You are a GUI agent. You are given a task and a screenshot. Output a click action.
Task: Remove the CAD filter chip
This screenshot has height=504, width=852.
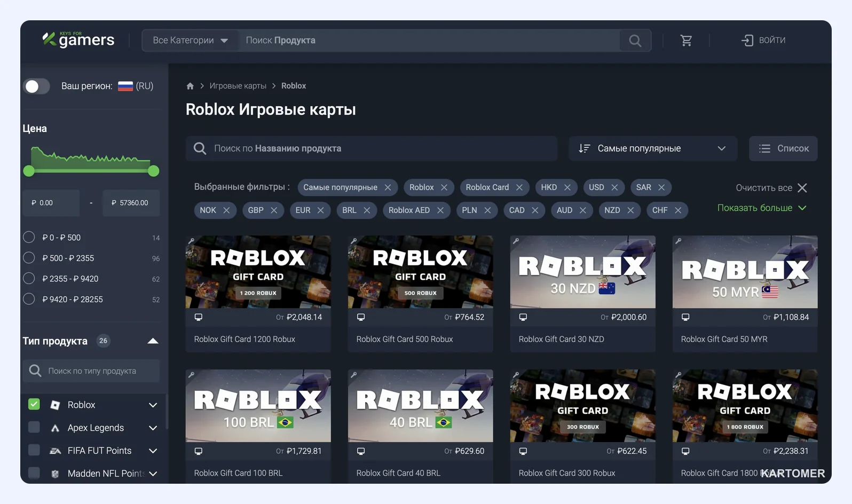click(535, 210)
